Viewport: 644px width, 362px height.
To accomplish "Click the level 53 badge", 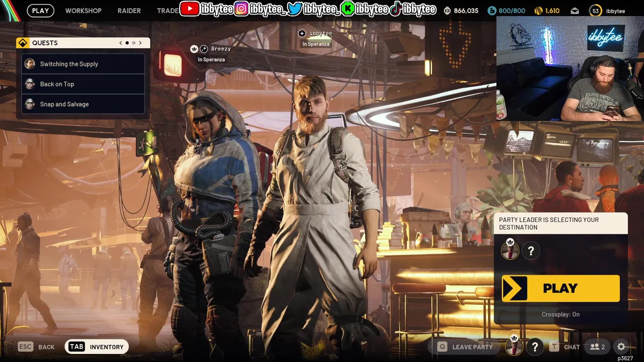I will coord(596,11).
